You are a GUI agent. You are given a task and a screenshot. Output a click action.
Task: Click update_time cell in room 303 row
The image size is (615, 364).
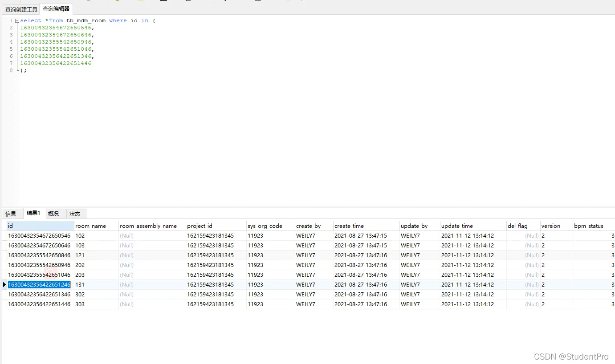pos(473,304)
